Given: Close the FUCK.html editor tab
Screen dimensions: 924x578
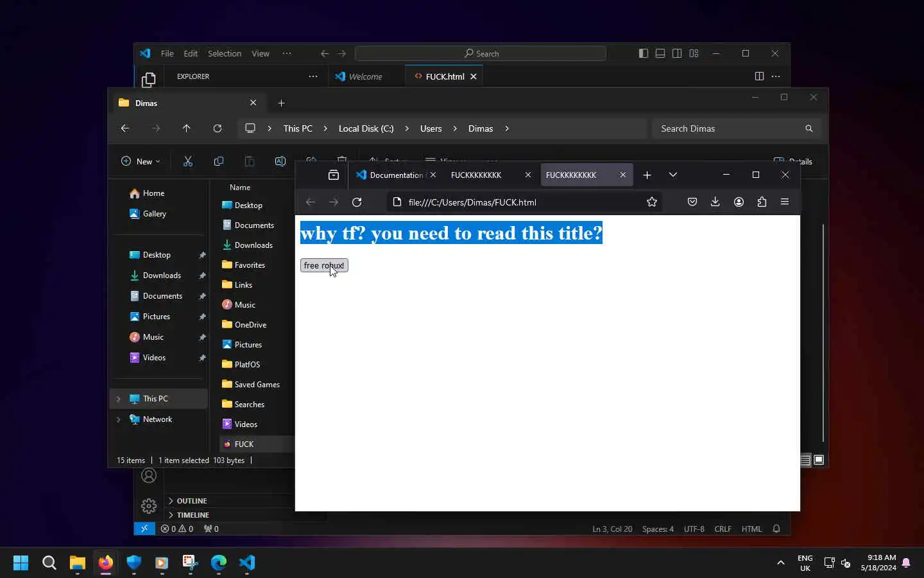Looking at the screenshot, I should point(474,76).
